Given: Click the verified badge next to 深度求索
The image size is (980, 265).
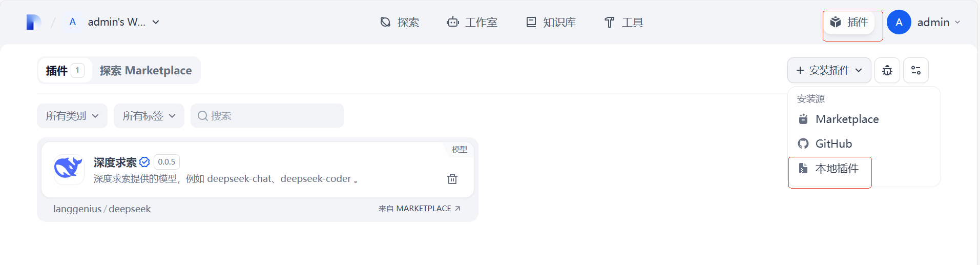Looking at the screenshot, I should click(x=144, y=162).
